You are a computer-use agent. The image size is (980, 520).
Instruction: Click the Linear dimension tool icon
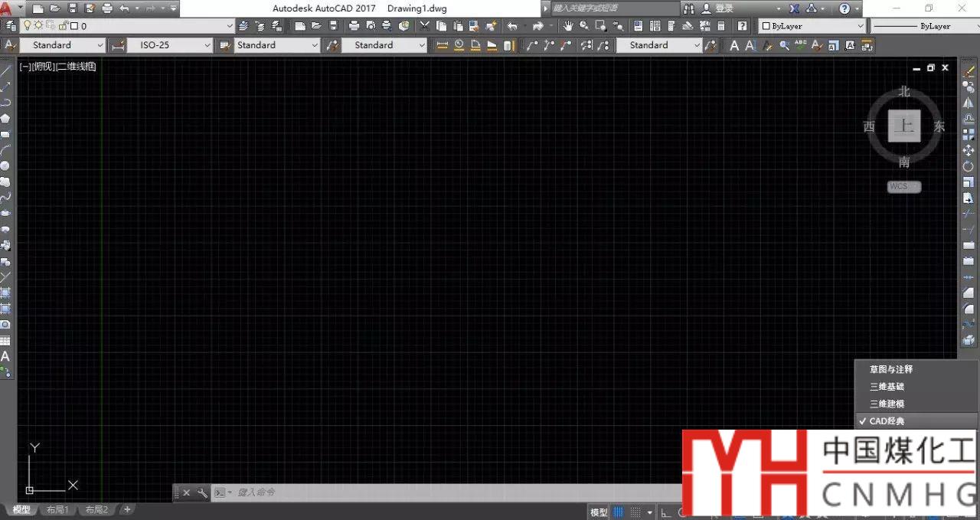tap(442, 45)
